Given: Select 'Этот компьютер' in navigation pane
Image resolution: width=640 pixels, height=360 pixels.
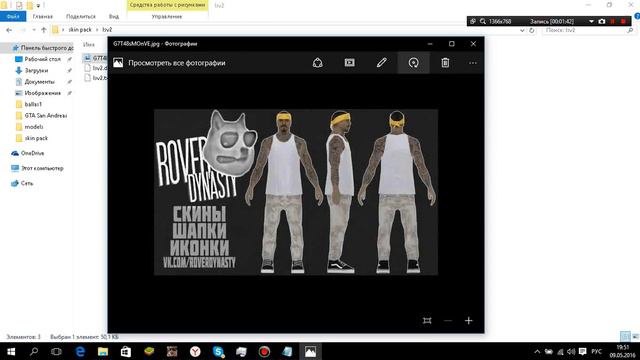Looking at the screenshot, I should coord(42,168).
